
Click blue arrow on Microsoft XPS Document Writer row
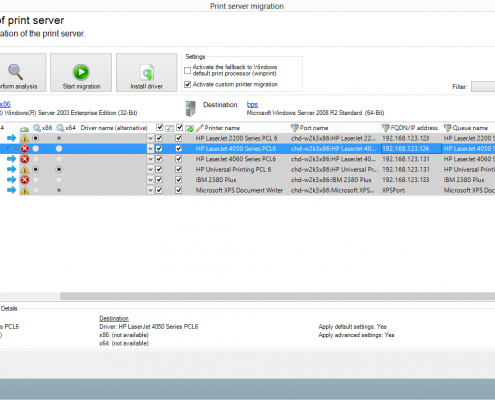(x=11, y=190)
